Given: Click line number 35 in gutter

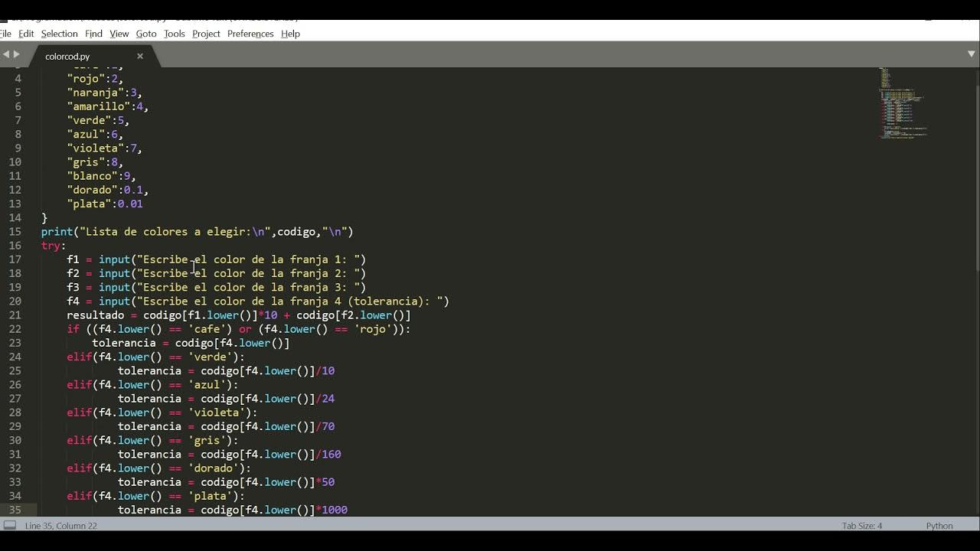Looking at the screenshot, I should 15,510.
